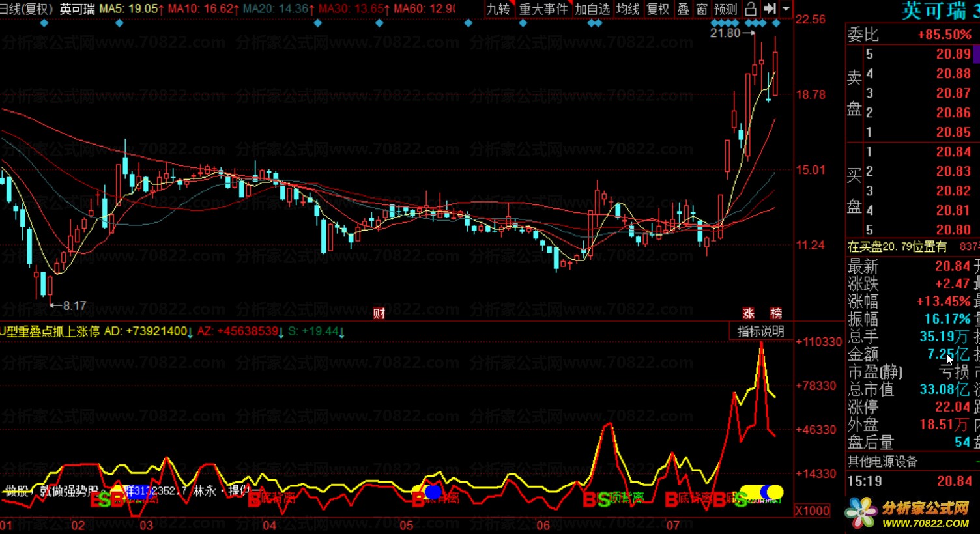Click the 外盘 18.51万 value
980x534 pixels.
[944, 425]
